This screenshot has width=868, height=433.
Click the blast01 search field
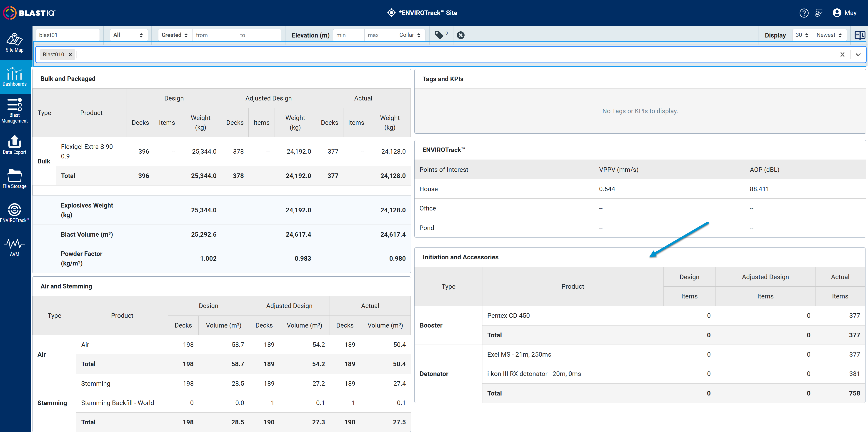tap(68, 35)
